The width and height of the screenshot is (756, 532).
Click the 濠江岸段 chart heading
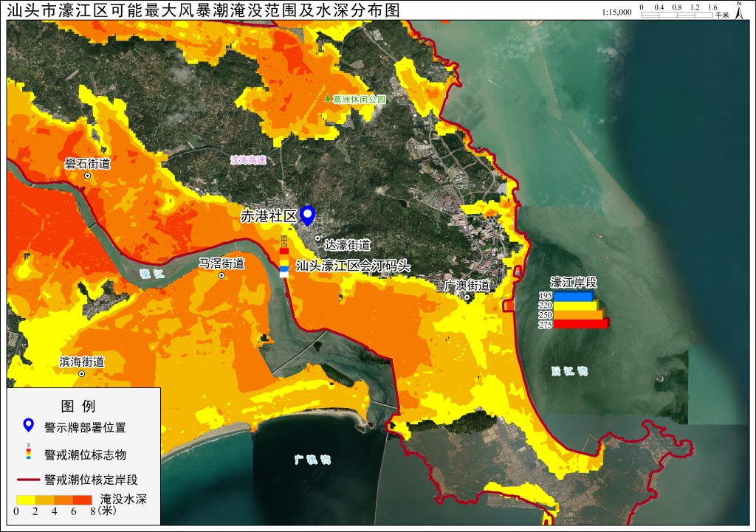(x=574, y=283)
